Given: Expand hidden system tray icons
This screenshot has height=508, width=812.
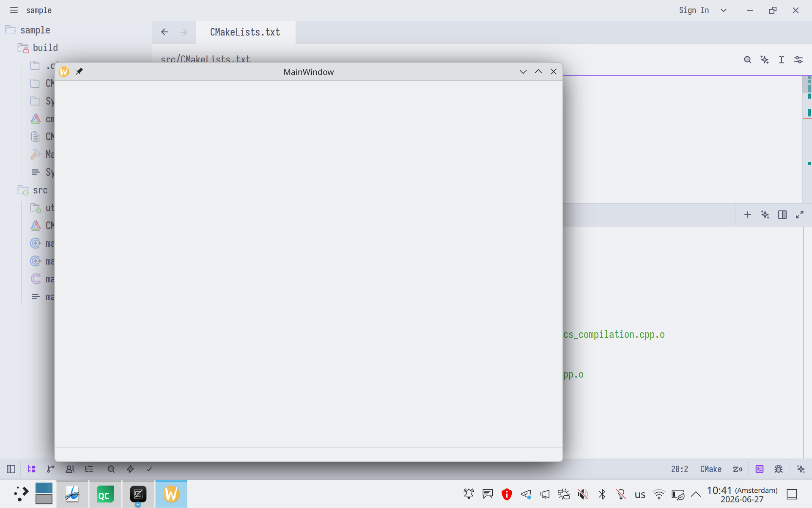Looking at the screenshot, I should coord(696,494).
